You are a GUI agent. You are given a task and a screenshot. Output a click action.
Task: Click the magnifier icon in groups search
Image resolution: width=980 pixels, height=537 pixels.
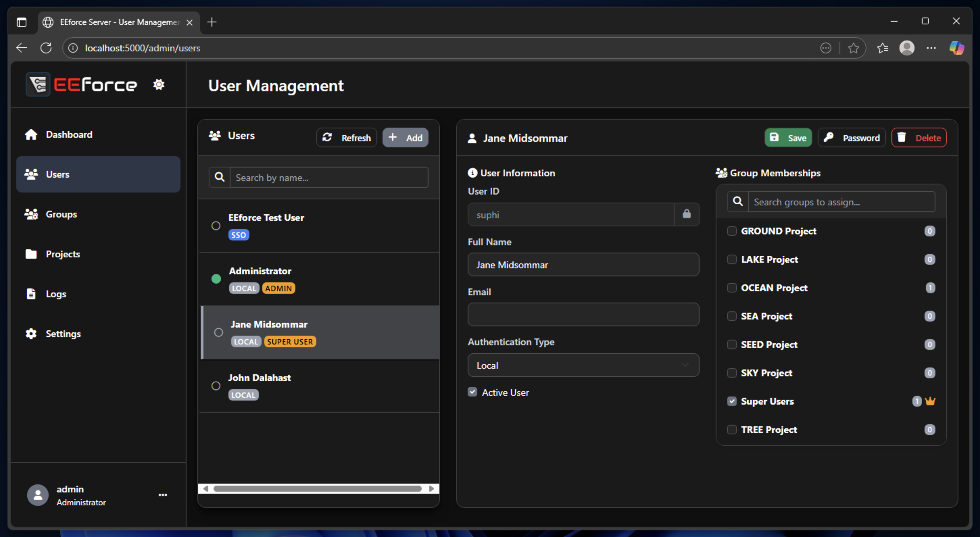[x=738, y=202]
